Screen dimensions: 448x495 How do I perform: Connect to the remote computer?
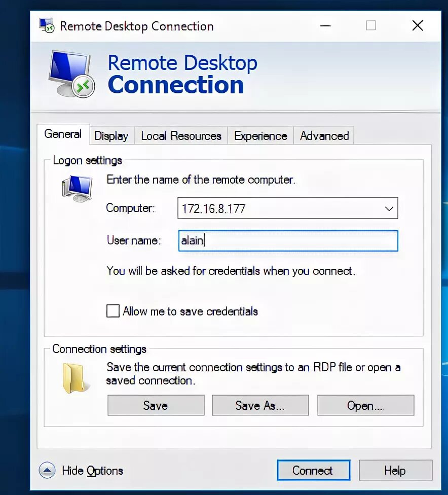click(x=313, y=470)
